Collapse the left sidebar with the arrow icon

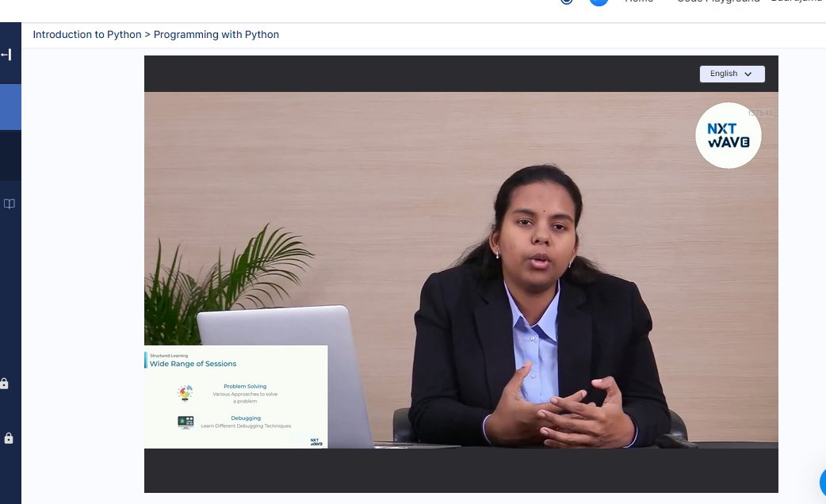(x=6, y=54)
